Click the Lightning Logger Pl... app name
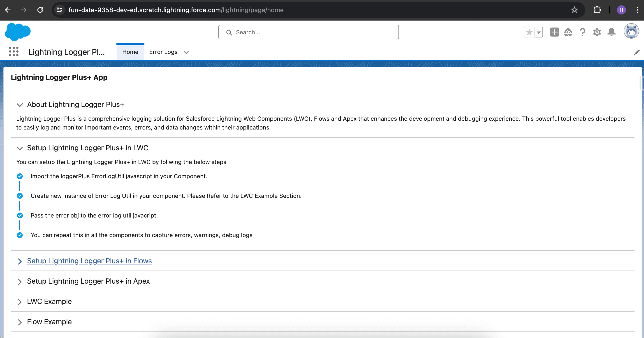Image resolution: width=644 pixels, height=338 pixels. pos(67,52)
